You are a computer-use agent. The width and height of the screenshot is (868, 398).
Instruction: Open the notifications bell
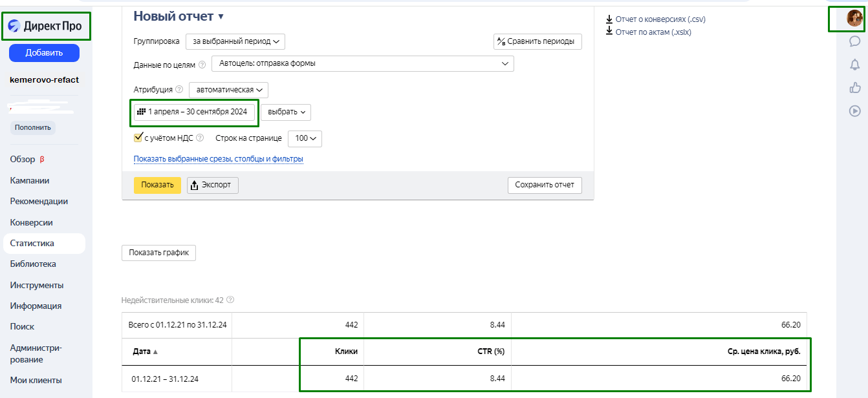point(854,65)
